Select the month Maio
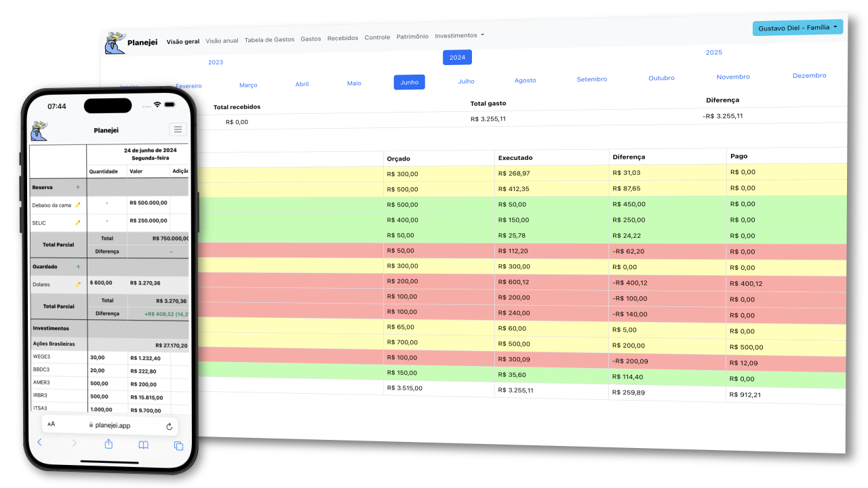Viewport: 868px width, 488px height. click(354, 83)
